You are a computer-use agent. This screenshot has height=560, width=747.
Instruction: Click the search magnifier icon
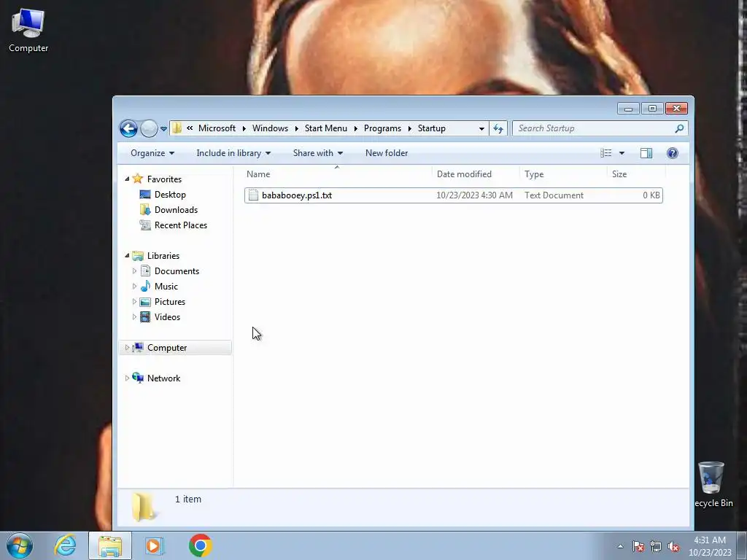click(x=679, y=128)
